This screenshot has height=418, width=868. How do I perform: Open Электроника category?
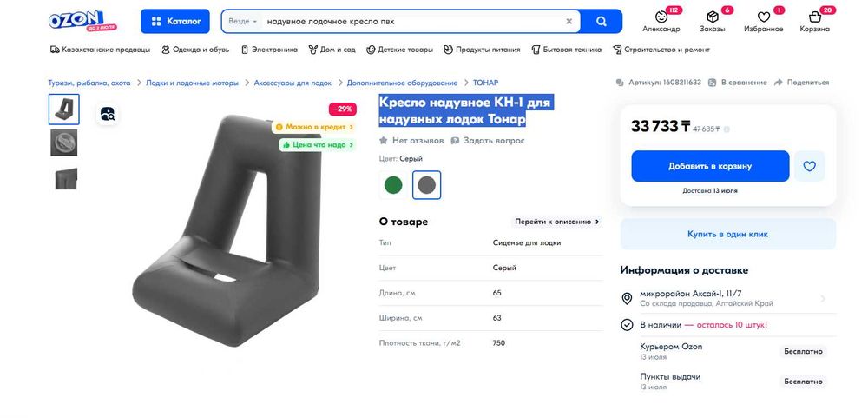pos(270,50)
